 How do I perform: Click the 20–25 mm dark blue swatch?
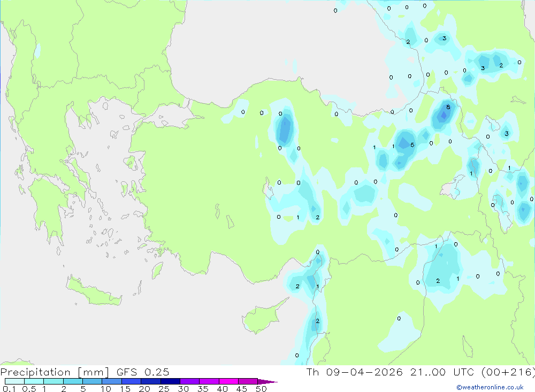(x=151, y=381)
